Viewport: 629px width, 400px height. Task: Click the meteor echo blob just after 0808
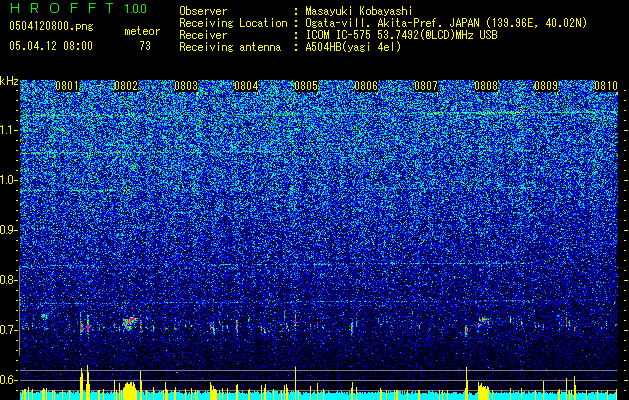tap(483, 321)
